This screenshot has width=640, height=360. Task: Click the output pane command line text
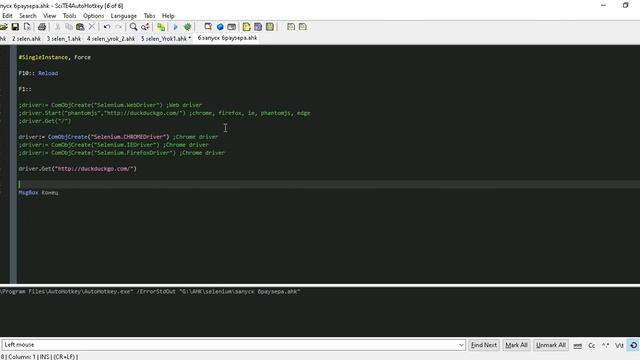(x=150, y=291)
